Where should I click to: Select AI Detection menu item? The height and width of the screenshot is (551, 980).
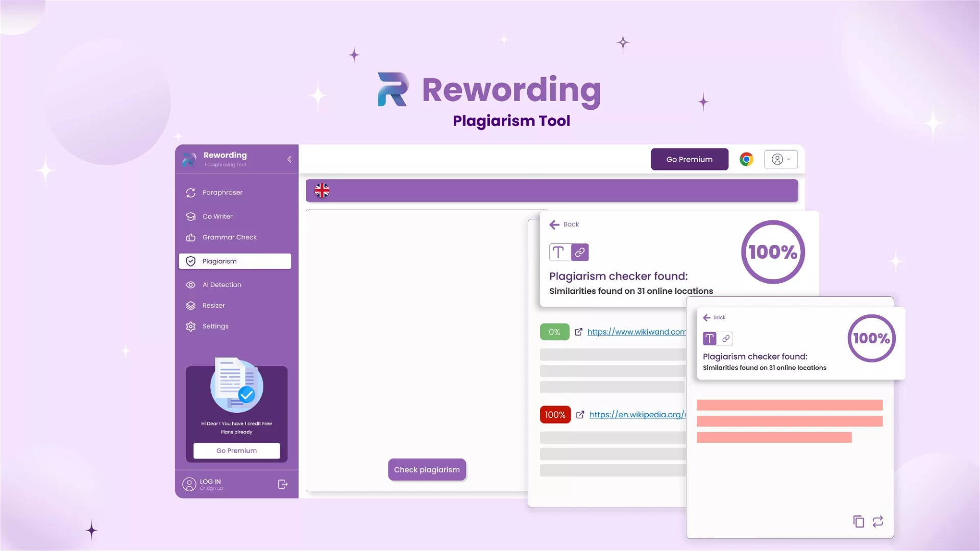click(x=222, y=285)
